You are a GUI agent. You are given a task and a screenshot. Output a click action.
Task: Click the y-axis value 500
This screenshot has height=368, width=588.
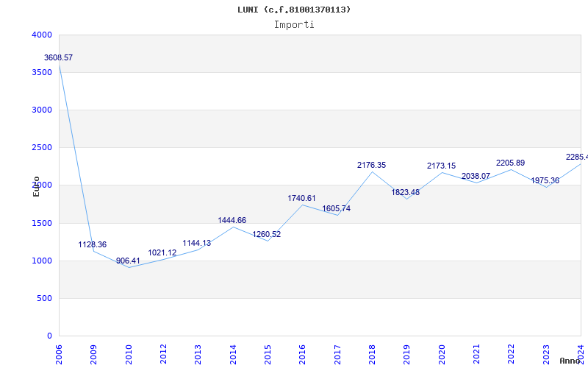point(44,299)
